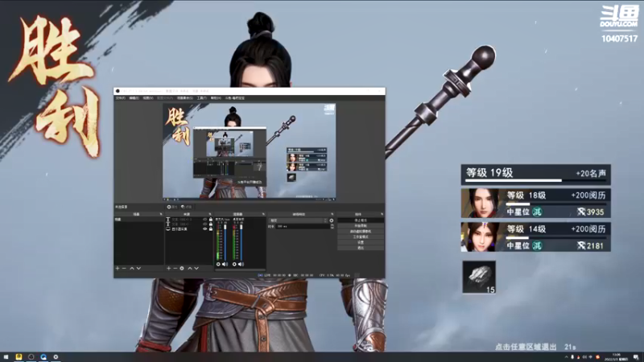Open settings gear of first audio mixer channel
The image size is (644, 362).
[x=218, y=265]
